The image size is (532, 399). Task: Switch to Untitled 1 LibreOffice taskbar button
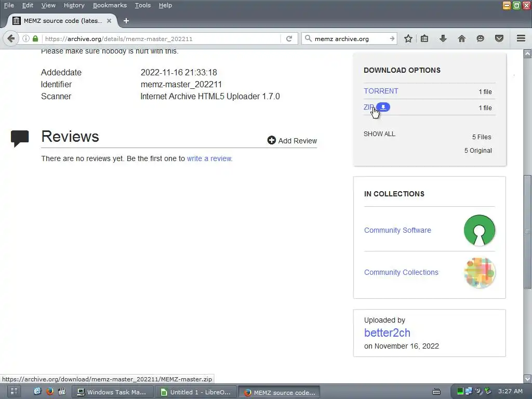(x=196, y=392)
